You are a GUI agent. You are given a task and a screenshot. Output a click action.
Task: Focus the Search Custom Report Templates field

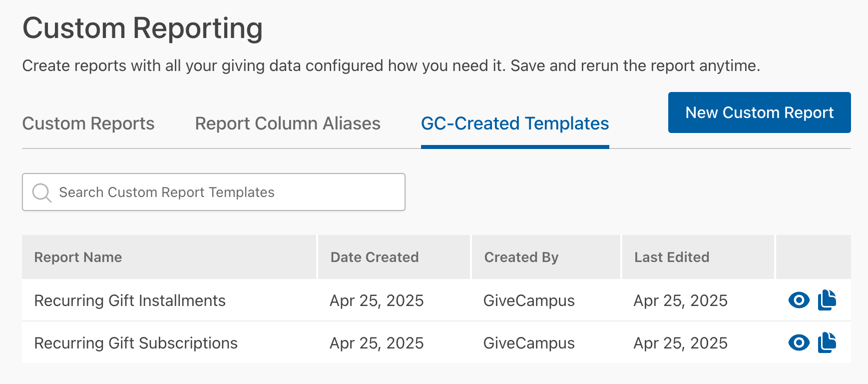[214, 192]
